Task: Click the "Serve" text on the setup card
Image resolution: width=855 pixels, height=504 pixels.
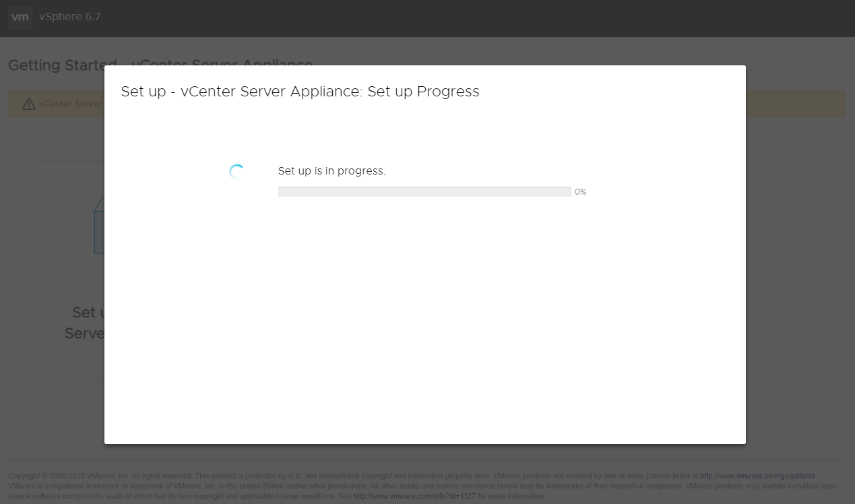Action: click(84, 334)
